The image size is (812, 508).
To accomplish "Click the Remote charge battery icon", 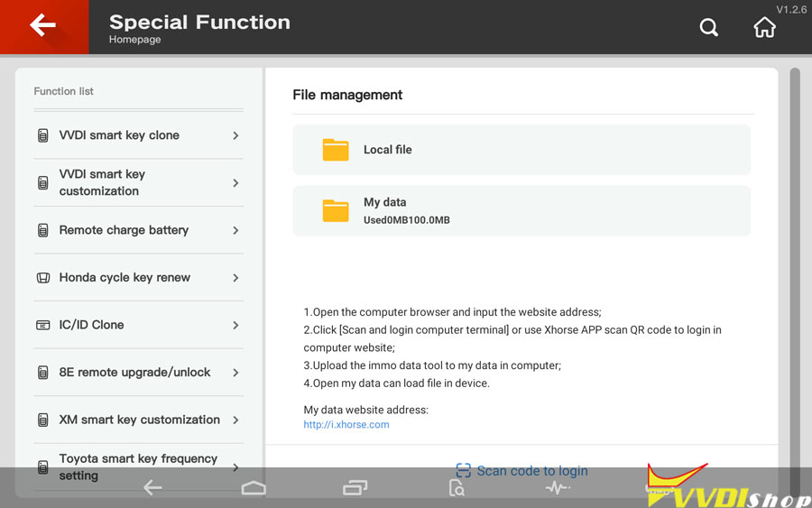I will click(x=43, y=230).
